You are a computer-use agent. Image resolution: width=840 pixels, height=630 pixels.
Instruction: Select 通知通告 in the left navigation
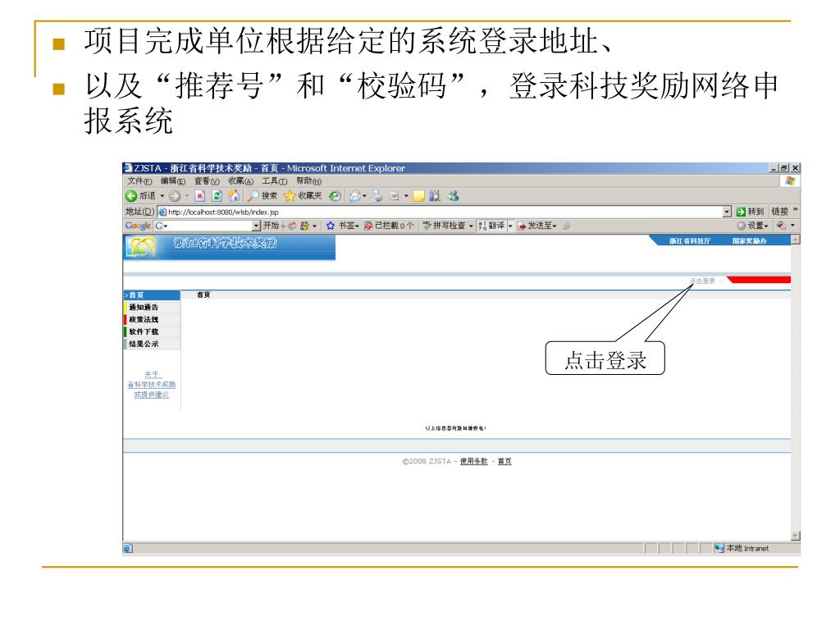point(152,307)
